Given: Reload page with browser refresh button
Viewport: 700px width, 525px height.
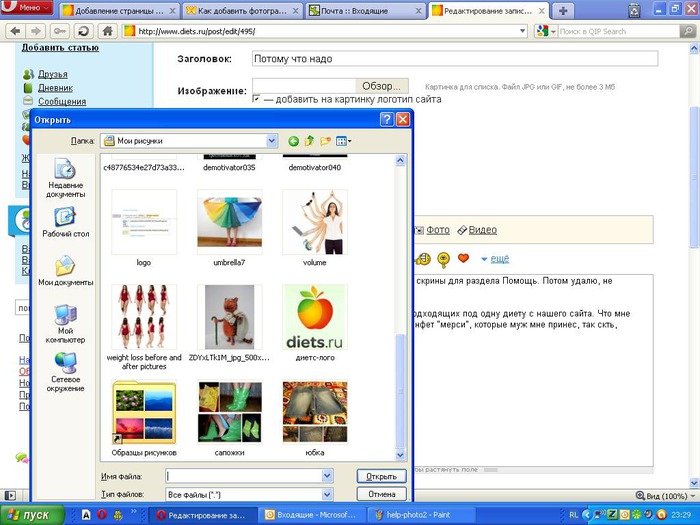Looking at the screenshot, I should (x=84, y=31).
